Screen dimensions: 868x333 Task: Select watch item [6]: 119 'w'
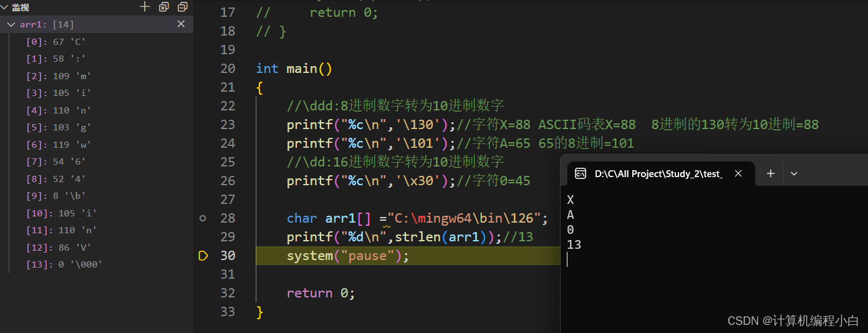point(59,145)
